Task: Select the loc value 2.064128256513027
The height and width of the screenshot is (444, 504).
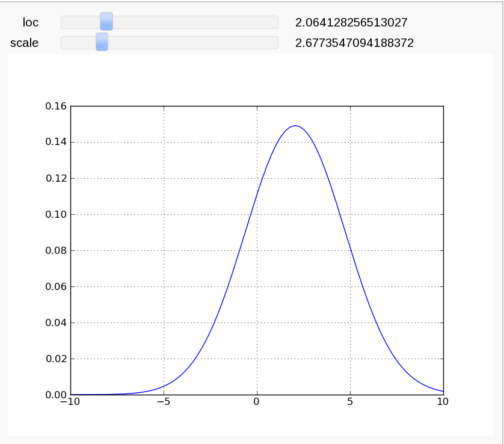Action: coord(351,23)
